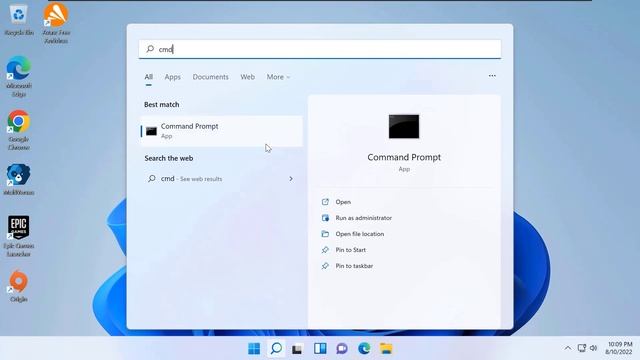Open Origin desktop shortcut

pyautogui.click(x=18, y=286)
